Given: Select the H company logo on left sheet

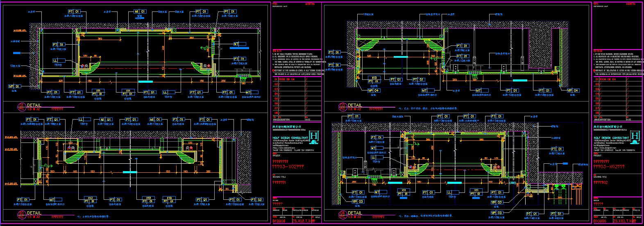Looking at the screenshot, I should (x=315, y=136).
